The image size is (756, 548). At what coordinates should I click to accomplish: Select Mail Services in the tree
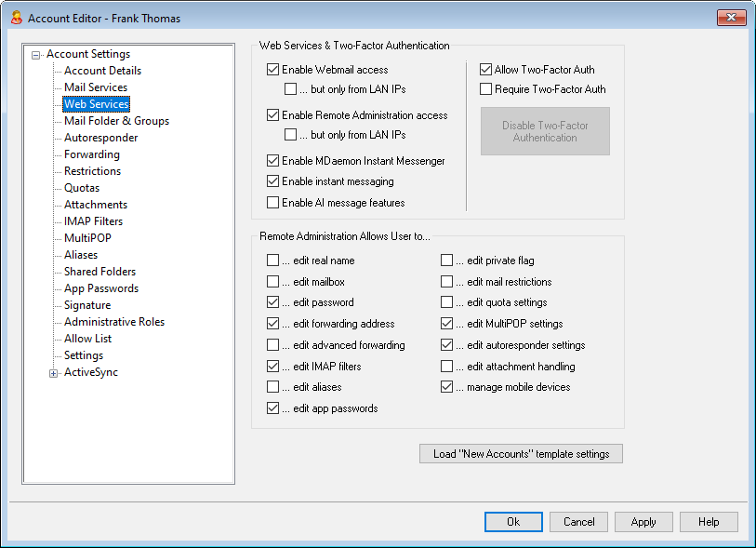click(95, 87)
